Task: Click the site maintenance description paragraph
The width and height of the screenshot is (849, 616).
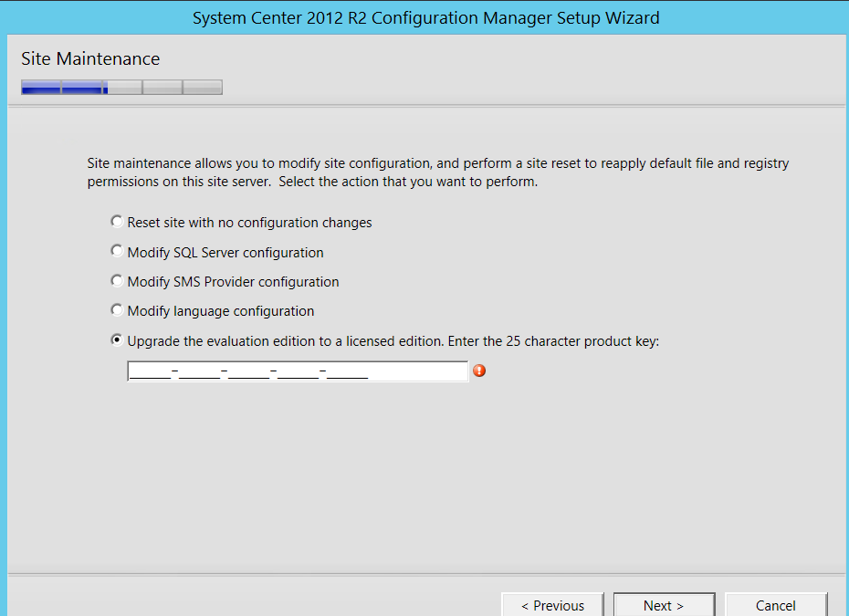Action: 438,172
